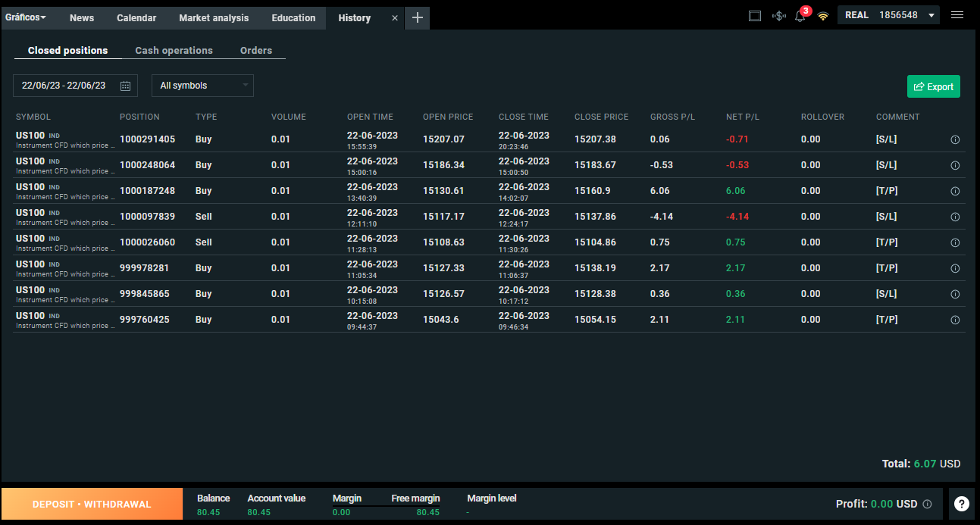Show info for position 999978281
Screen dimensions: 980x525
(955, 268)
